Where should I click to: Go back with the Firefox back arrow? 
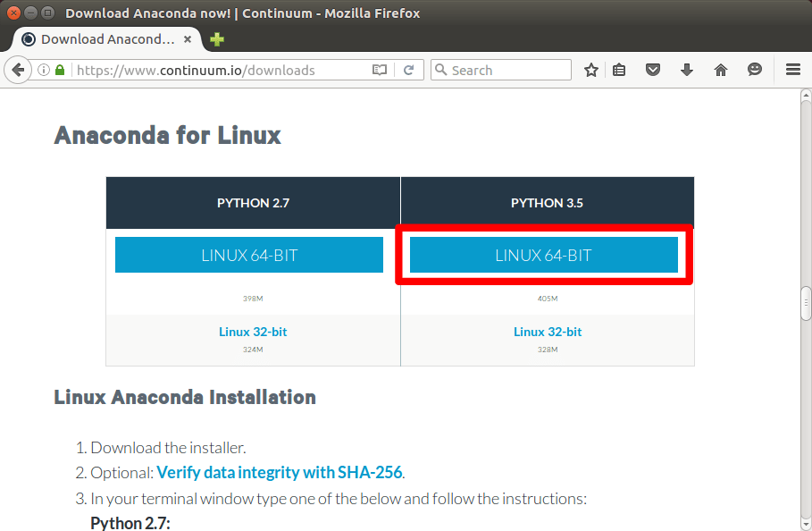point(18,70)
